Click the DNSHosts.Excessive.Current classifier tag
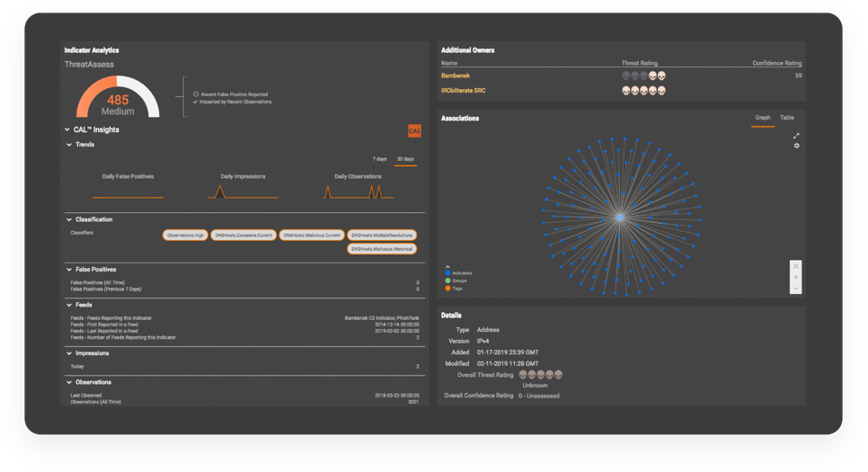 point(244,236)
